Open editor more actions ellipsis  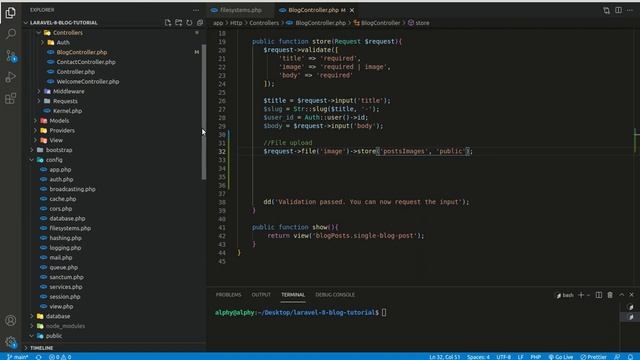pyautogui.click(x=630, y=10)
